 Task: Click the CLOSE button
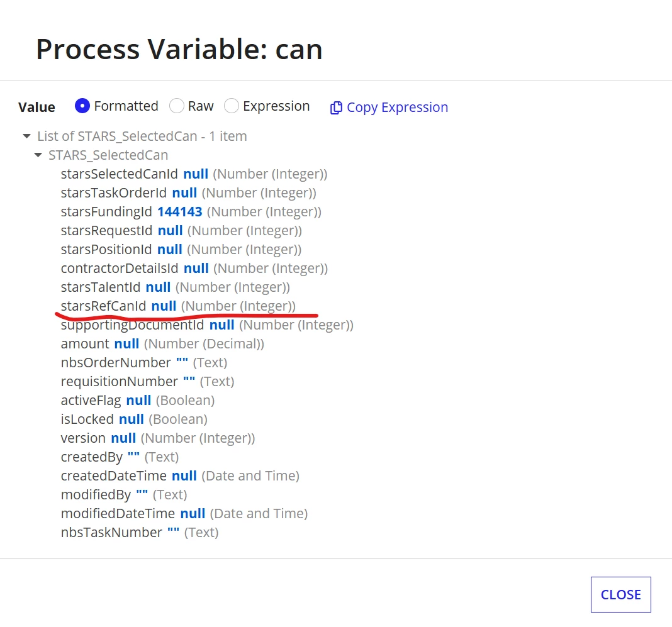point(620,594)
